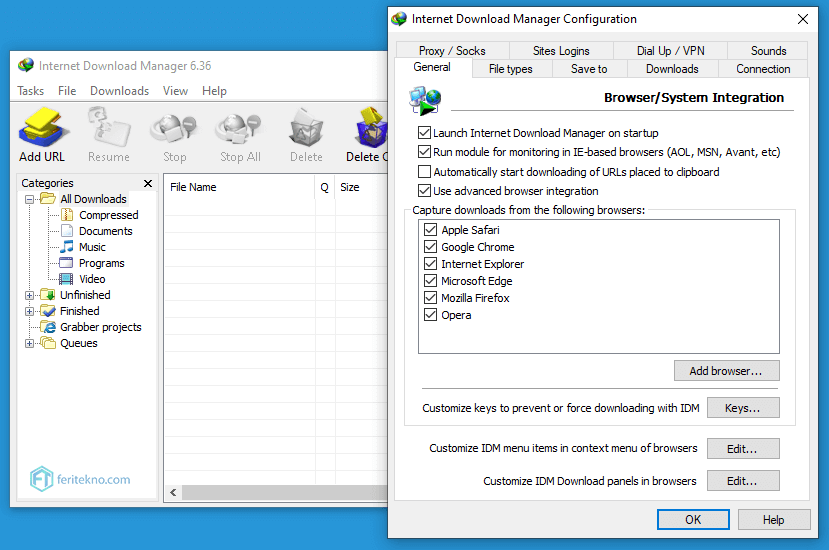Select the Music category note icon
The width and height of the screenshot is (829, 550).
tap(67, 246)
